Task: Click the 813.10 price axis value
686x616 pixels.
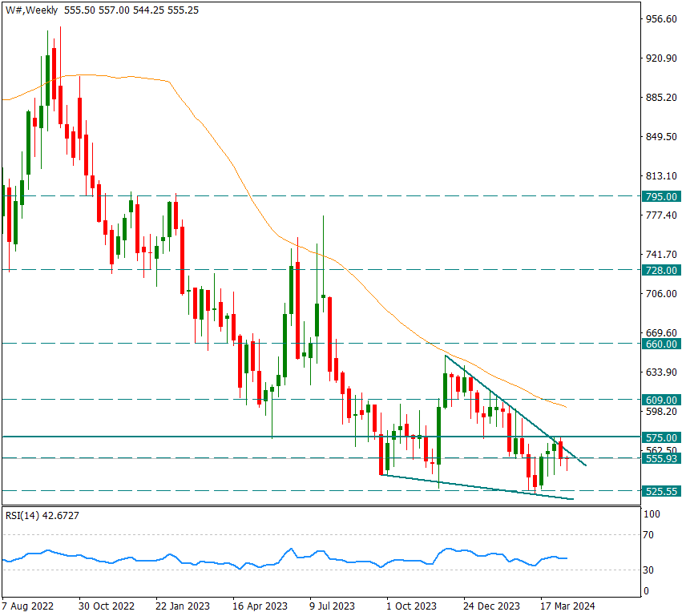Action: pos(661,175)
